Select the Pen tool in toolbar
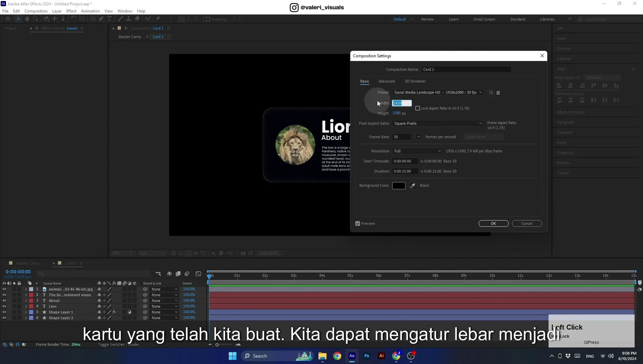 [101, 19]
